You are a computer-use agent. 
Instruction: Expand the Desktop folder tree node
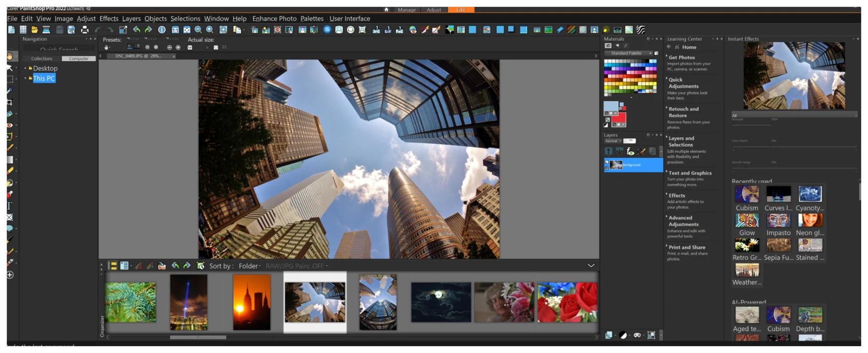pos(26,68)
